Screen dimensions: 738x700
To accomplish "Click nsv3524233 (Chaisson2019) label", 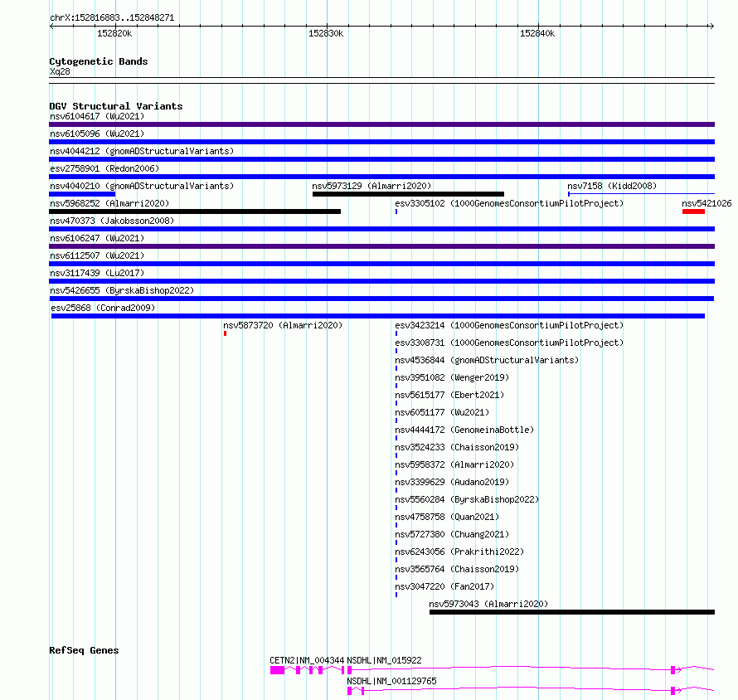I will [457, 447].
